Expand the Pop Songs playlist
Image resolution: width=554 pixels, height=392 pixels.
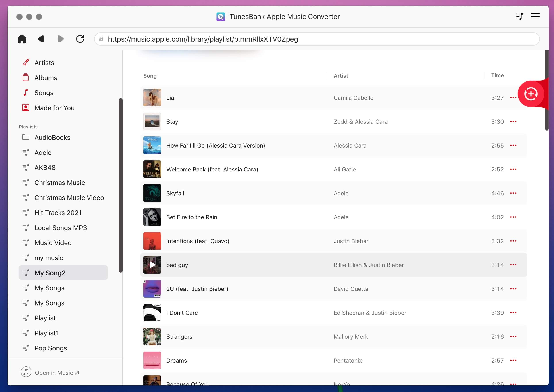coord(50,348)
